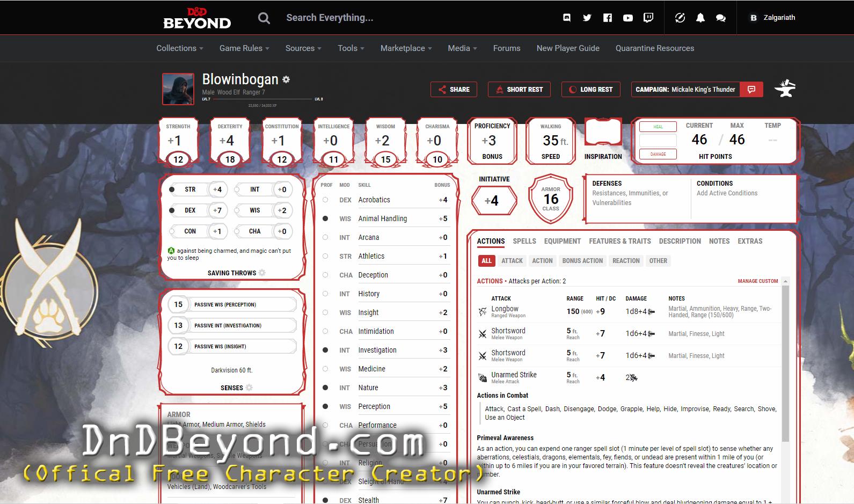The height and width of the screenshot is (504, 854).
Task: Click Manage Custom actions link
Action: pos(757,281)
